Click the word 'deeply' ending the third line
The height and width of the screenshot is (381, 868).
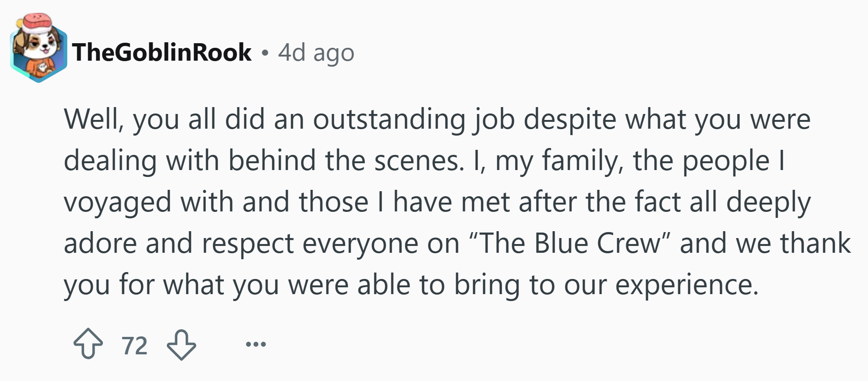pos(768,203)
